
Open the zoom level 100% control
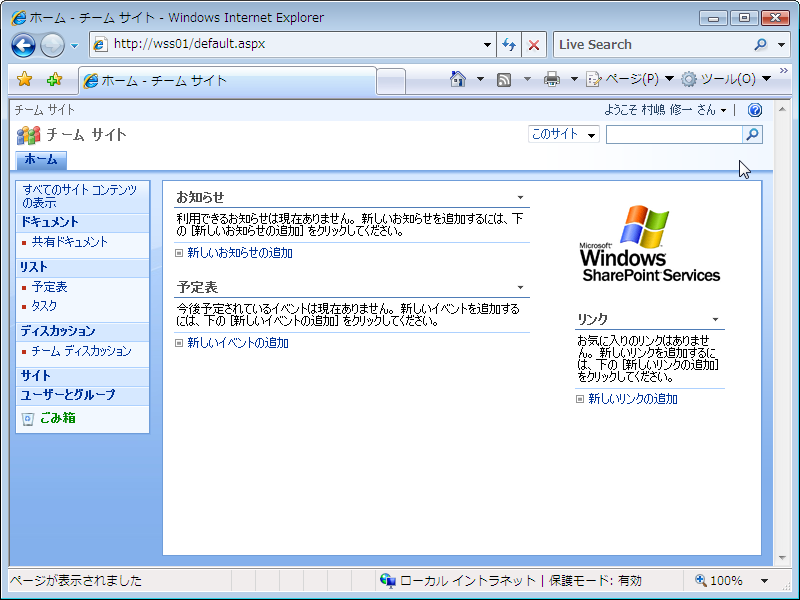pyautogui.click(x=732, y=580)
